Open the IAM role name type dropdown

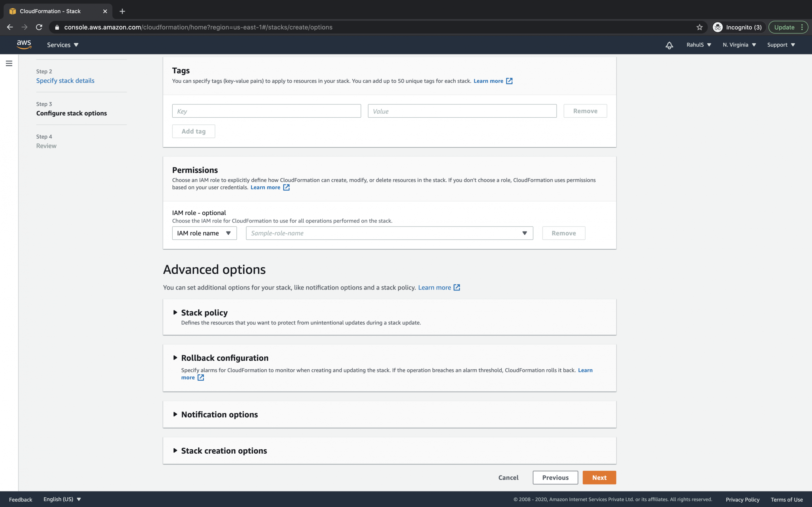click(x=204, y=233)
